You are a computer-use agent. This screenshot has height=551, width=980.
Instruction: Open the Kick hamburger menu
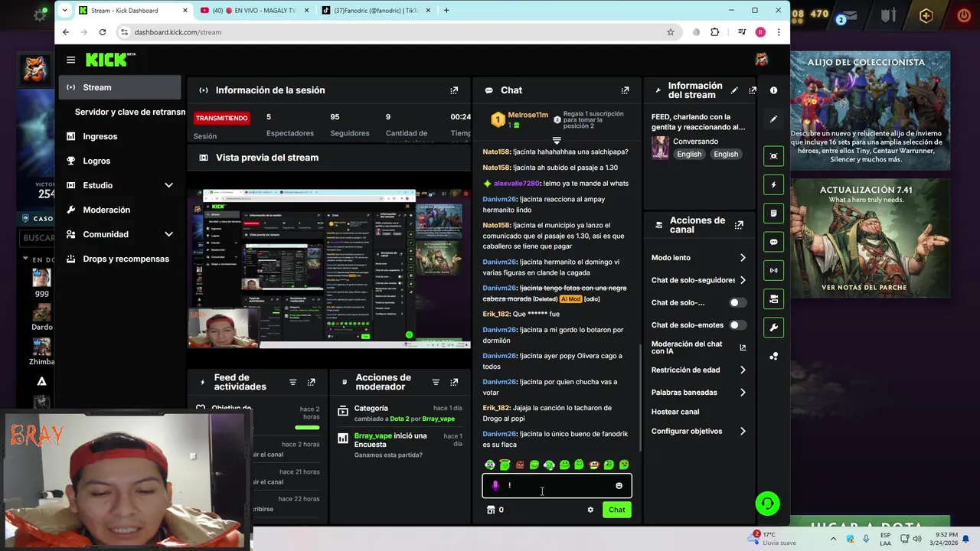(70, 60)
